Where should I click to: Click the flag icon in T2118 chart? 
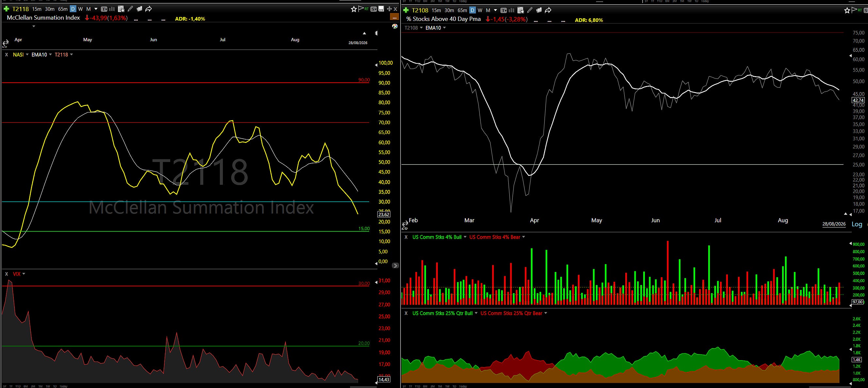[361, 9]
